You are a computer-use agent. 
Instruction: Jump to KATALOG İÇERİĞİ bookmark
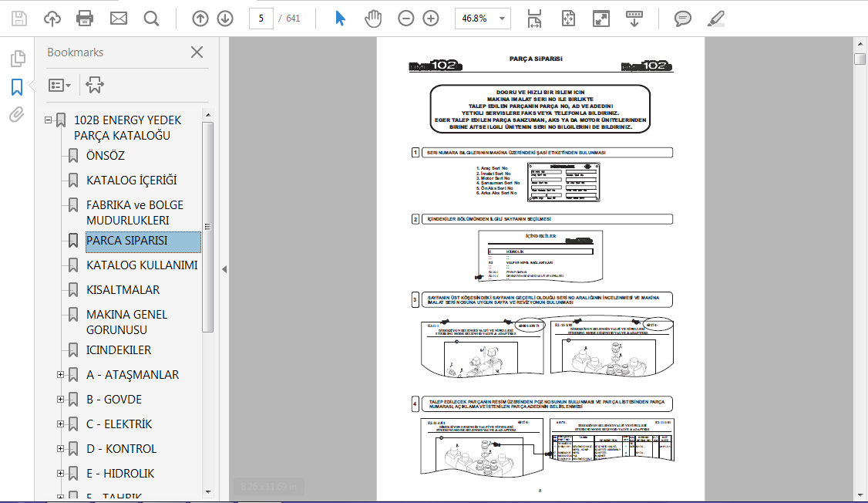(131, 180)
